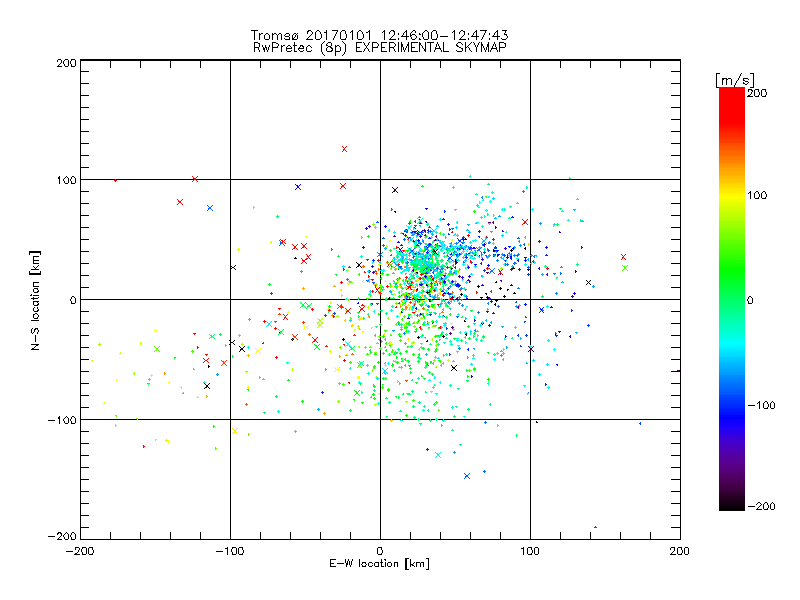Click the red region of the colorbar

click(732, 105)
